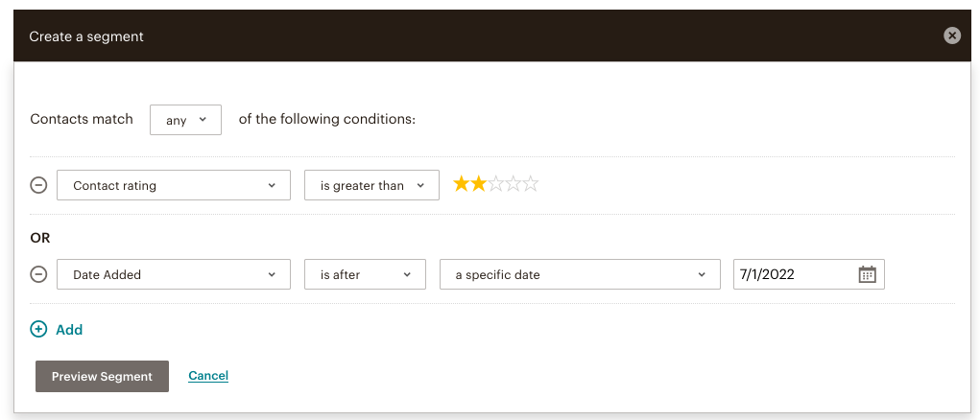Click the plus icon beside Add
The height and width of the screenshot is (420, 980).
tap(38, 330)
